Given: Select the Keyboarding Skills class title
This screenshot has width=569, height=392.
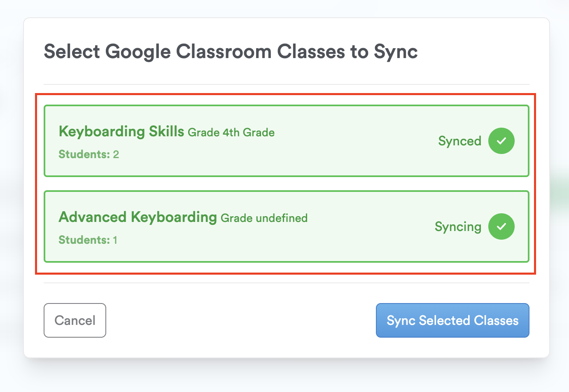Looking at the screenshot, I should point(121,131).
